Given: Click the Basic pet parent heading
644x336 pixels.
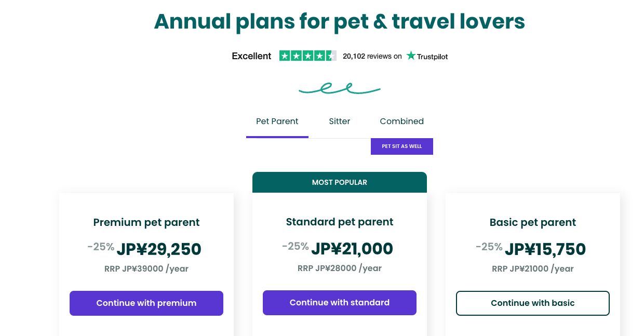Looking at the screenshot, I should click(532, 222).
